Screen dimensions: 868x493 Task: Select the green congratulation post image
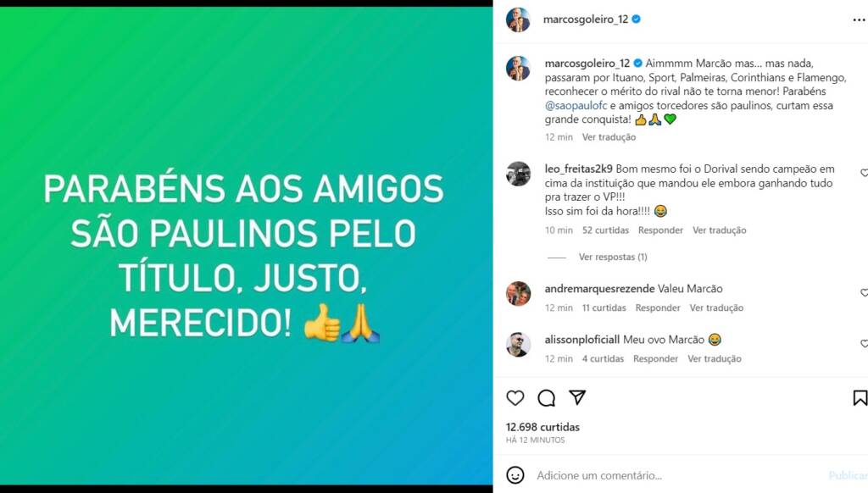coord(247,246)
